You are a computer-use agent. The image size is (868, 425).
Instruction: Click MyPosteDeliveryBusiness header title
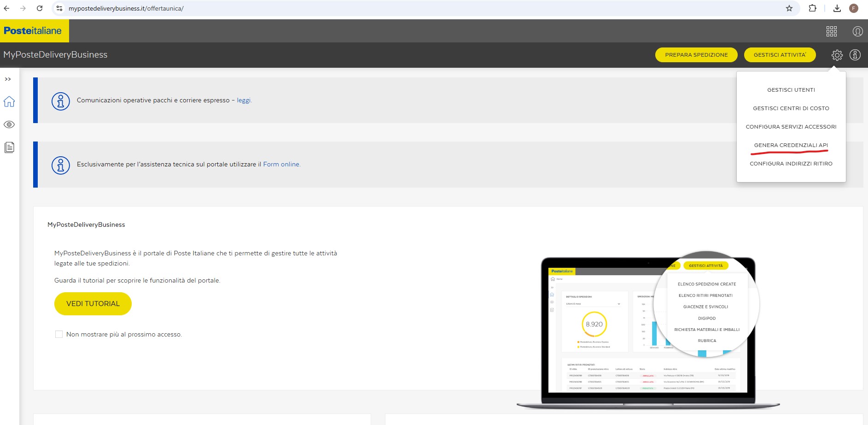coord(55,55)
